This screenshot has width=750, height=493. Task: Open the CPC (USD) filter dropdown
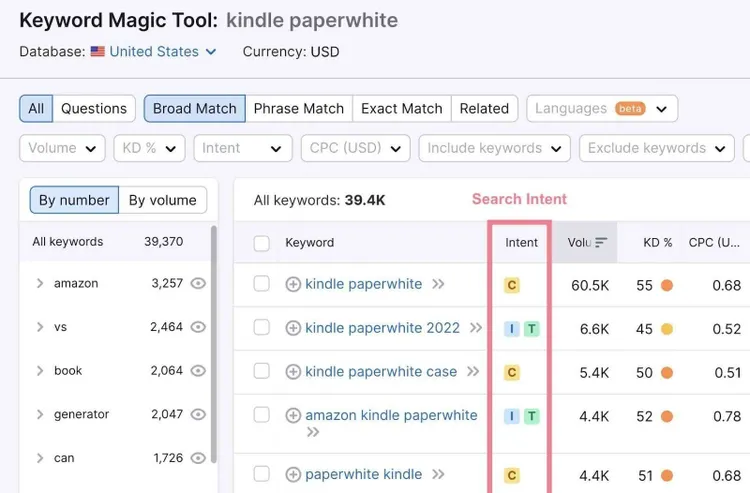(355, 148)
